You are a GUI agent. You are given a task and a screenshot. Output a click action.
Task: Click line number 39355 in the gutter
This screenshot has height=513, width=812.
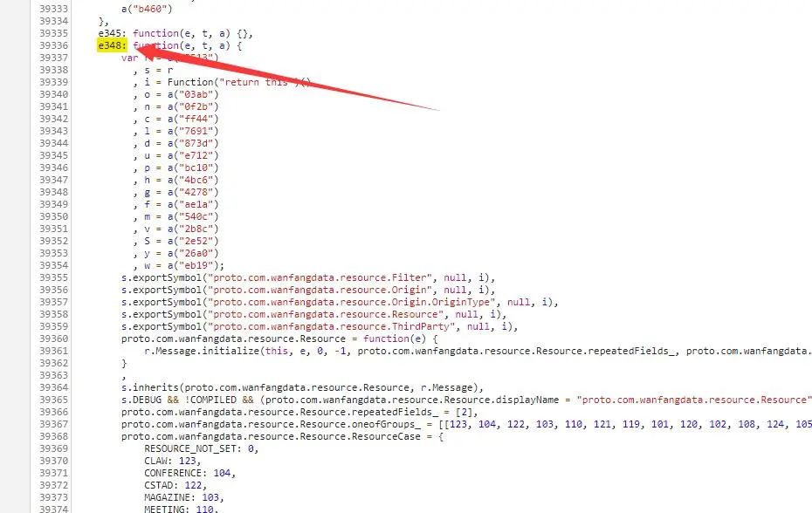click(53, 277)
